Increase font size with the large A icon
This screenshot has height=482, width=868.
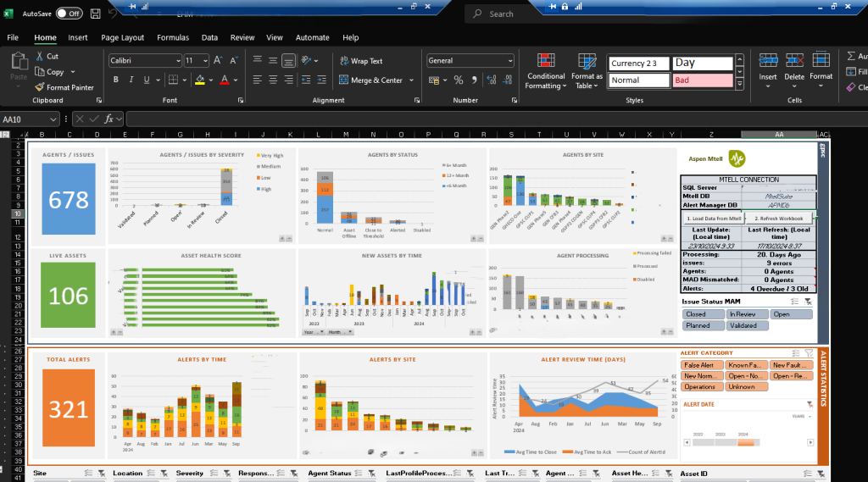coord(218,60)
